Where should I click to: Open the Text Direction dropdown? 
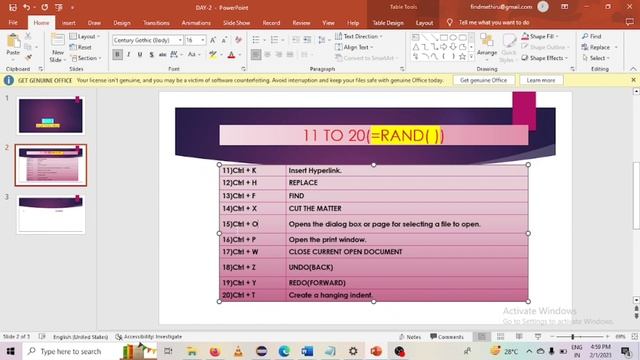(359, 36)
